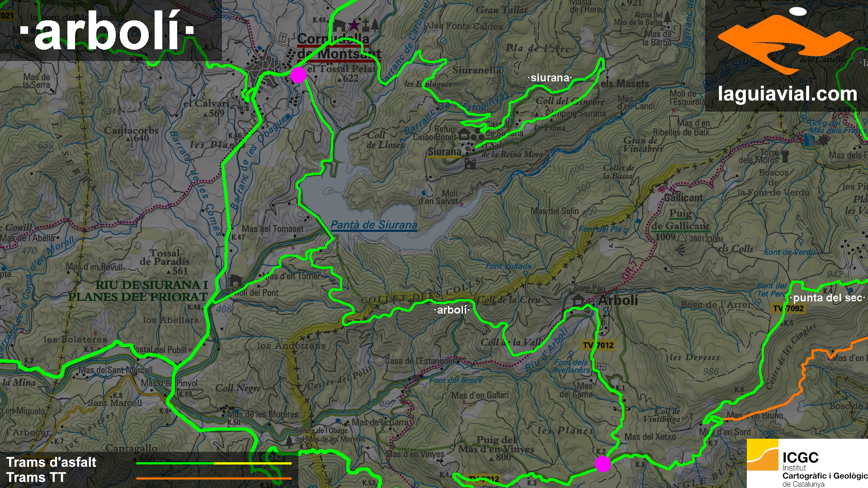Click the TV 7092 road tag
Screen dimensions: 868x488
point(788,308)
